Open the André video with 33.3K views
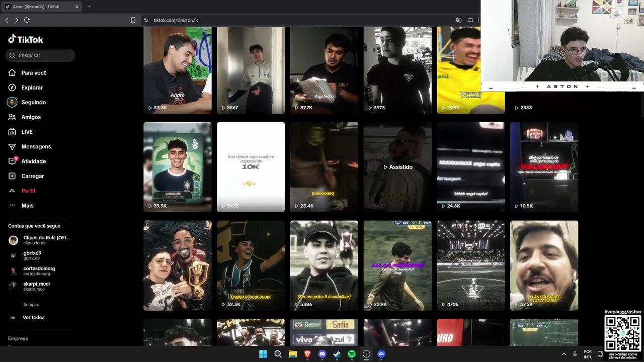The image size is (644, 362). point(178,70)
